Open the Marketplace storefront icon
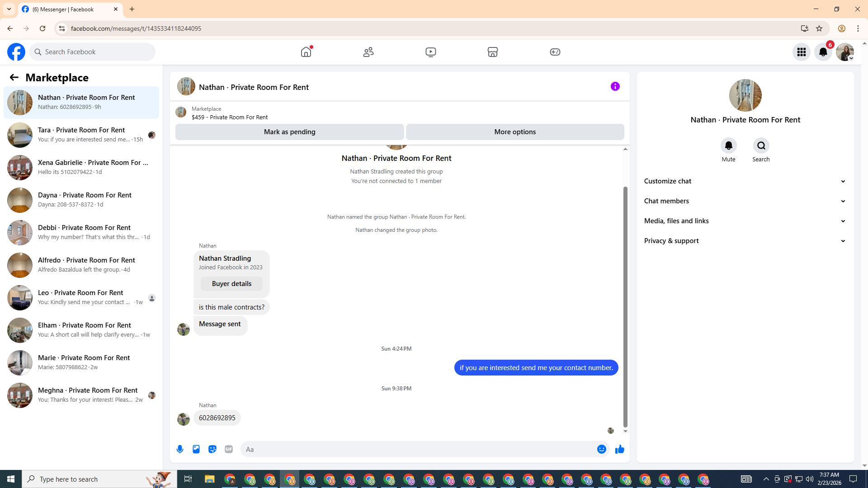868x488 pixels. pyautogui.click(x=493, y=52)
